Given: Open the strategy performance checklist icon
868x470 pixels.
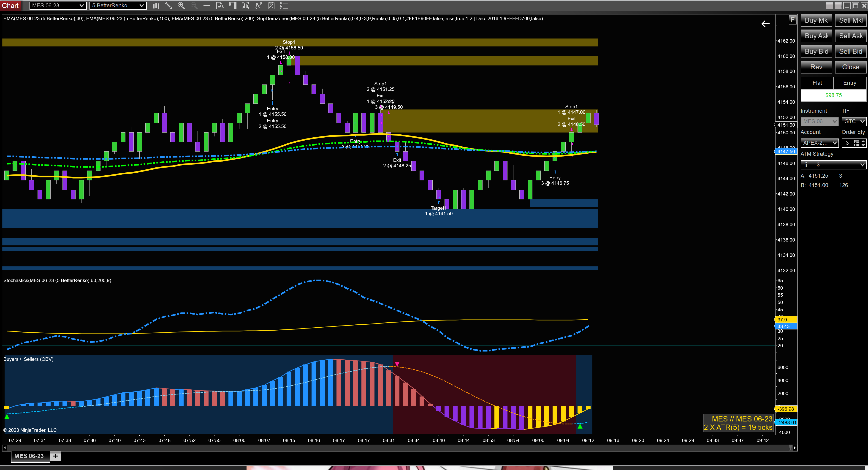Looking at the screenshot, I should coord(271,6).
